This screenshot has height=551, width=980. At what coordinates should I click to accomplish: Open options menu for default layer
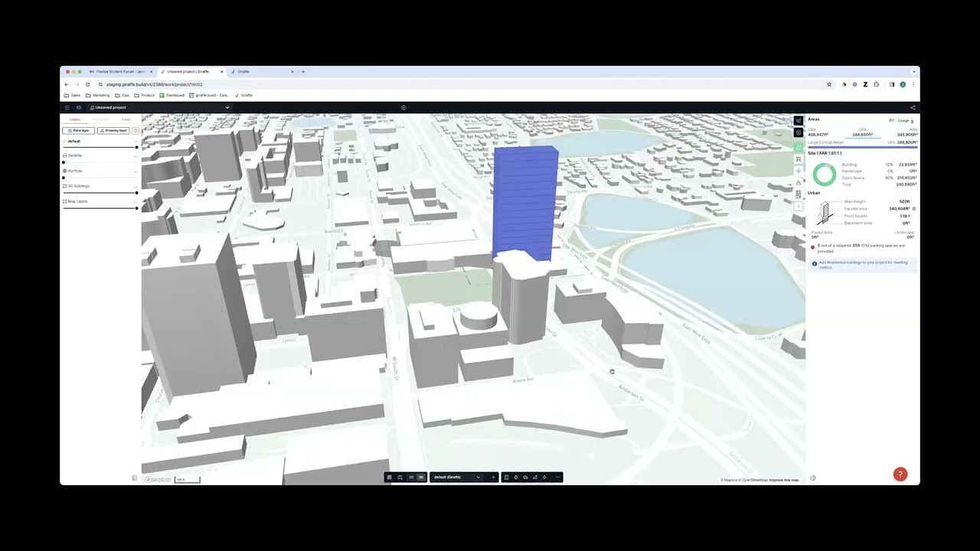point(136,142)
